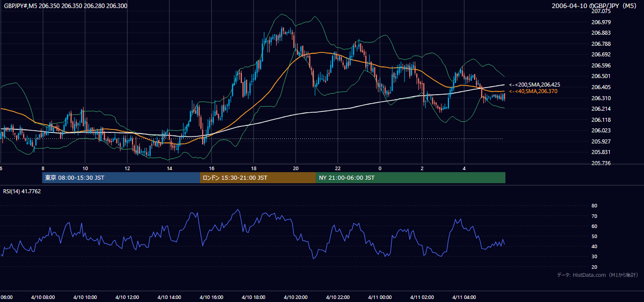
Task: Click hour tick 14 under price chart
Action: (169, 169)
